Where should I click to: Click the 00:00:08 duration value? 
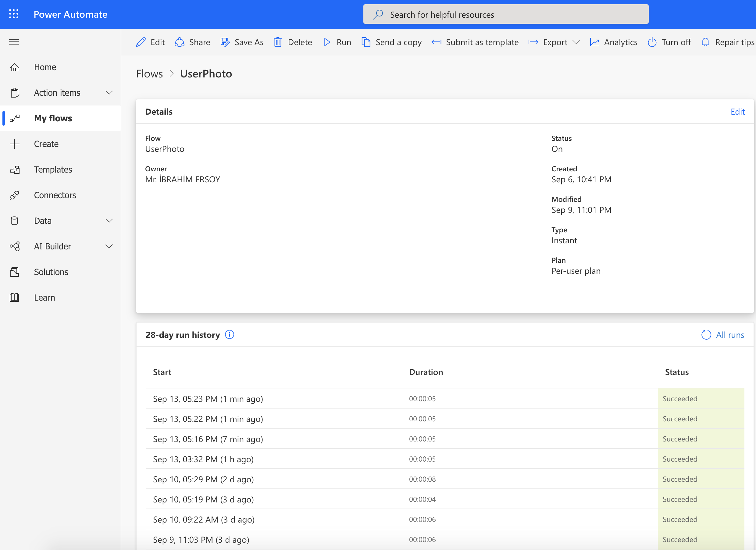click(x=422, y=479)
